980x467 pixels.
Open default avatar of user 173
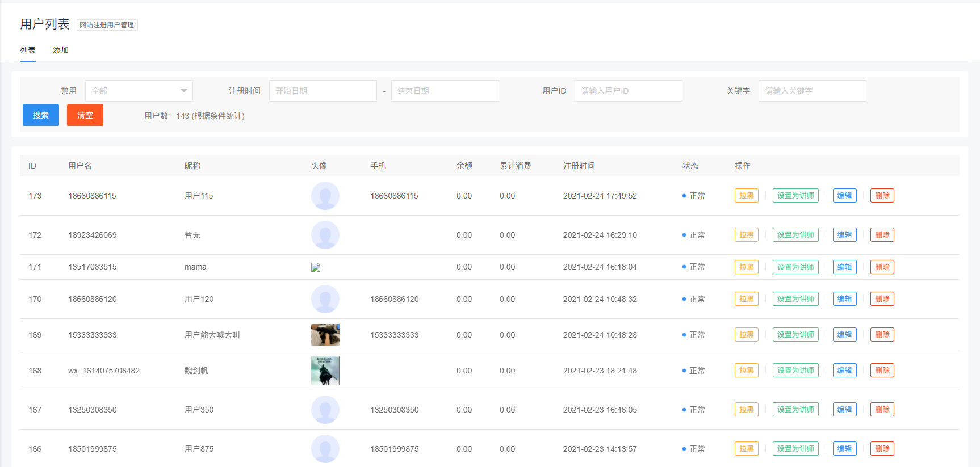point(325,196)
